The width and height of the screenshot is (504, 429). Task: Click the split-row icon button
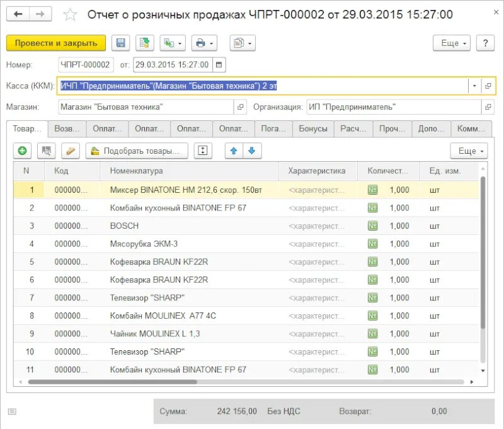(203, 151)
